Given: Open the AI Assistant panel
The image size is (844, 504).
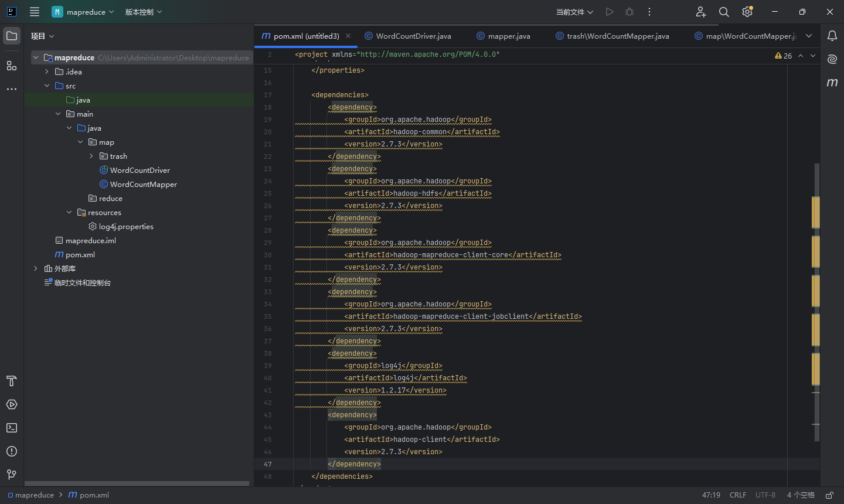Looking at the screenshot, I should 832,59.
